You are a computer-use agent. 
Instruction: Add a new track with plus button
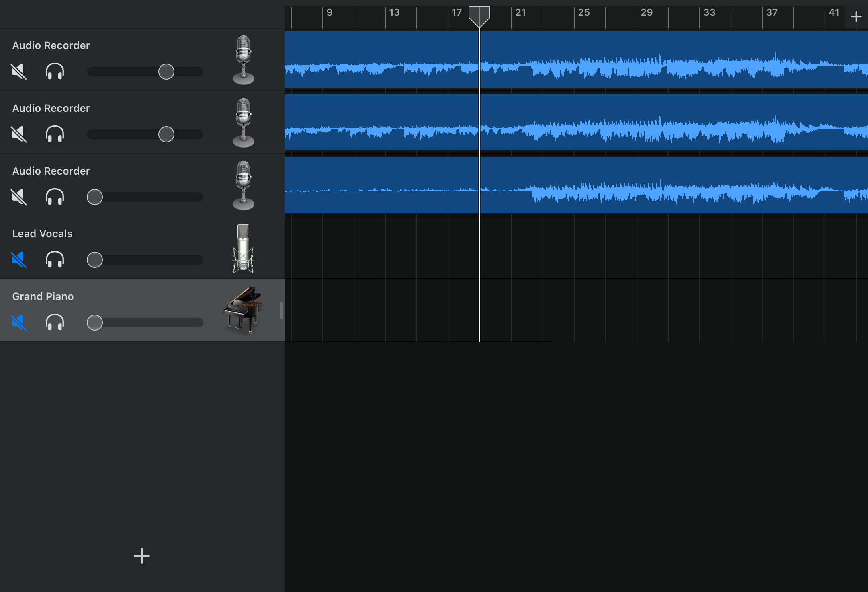click(141, 556)
